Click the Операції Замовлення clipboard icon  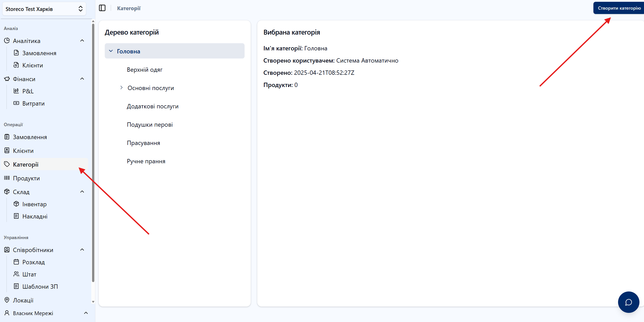pyautogui.click(x=7, y=137)
